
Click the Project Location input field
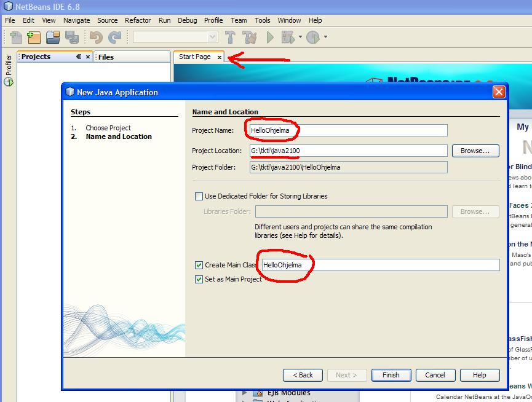[x=349, y=151]
